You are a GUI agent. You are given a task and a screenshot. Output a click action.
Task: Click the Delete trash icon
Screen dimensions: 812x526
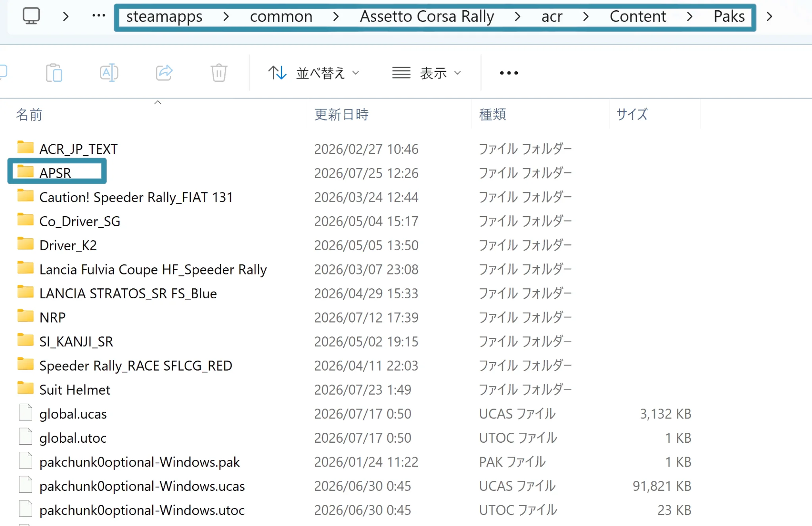tap(219, 73)
